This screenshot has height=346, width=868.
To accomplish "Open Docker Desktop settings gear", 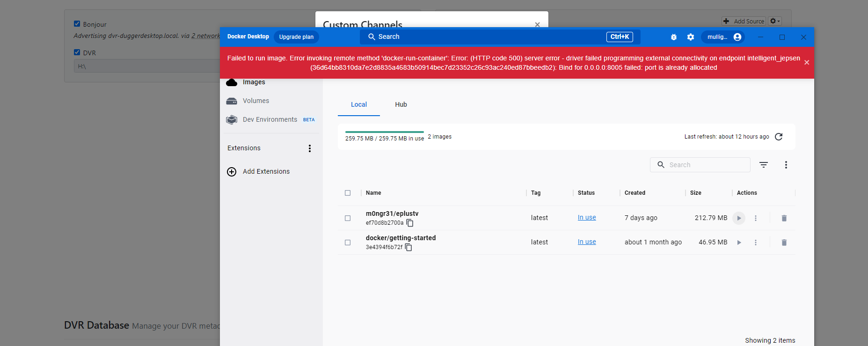I will pyautogui.click(x=691, y=37).
